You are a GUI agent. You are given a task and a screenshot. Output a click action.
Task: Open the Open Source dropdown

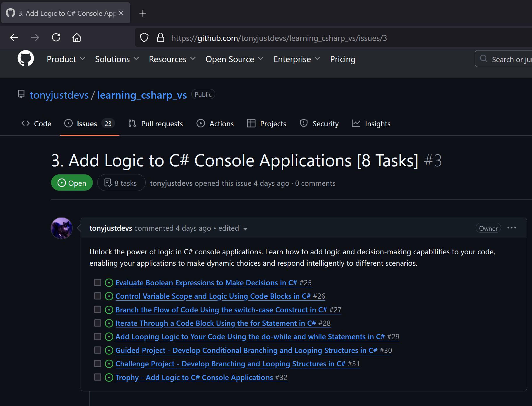tap(234, 59)
